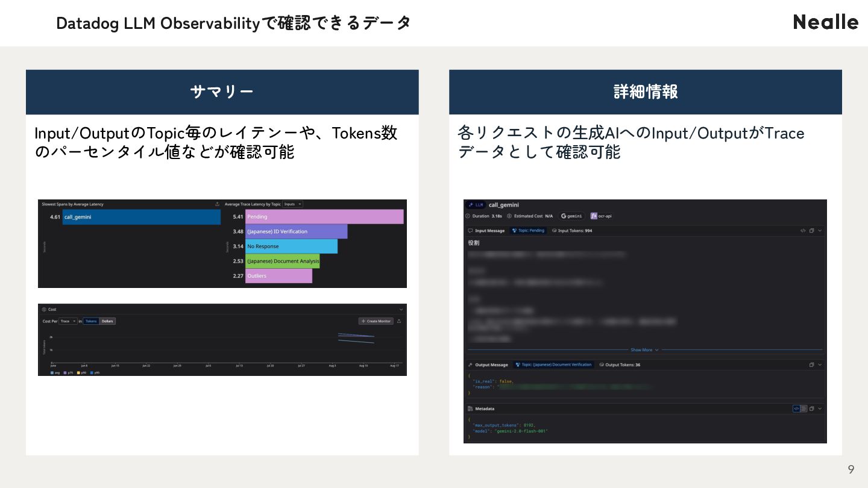
Task: Copy the Output Message content
Action: pyautogui.click(x=811, y=364)
